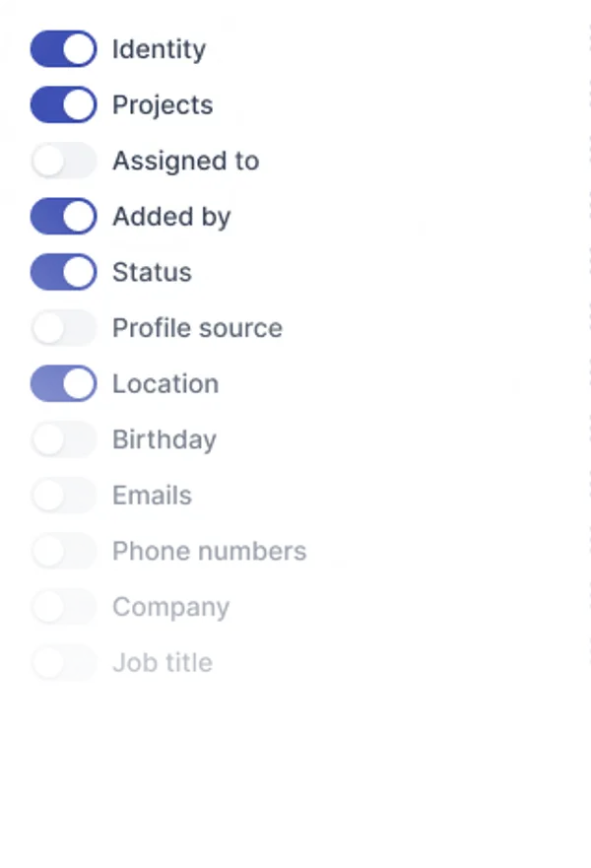Image resolution: width=591 pixels, height=868 pixels.
Task: Enable the Job title toggle
Action: click(x=63, y=663)
